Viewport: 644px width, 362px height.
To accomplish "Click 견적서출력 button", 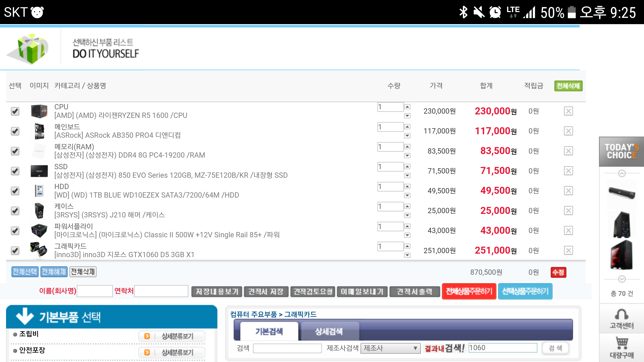I will pos(415,292).
